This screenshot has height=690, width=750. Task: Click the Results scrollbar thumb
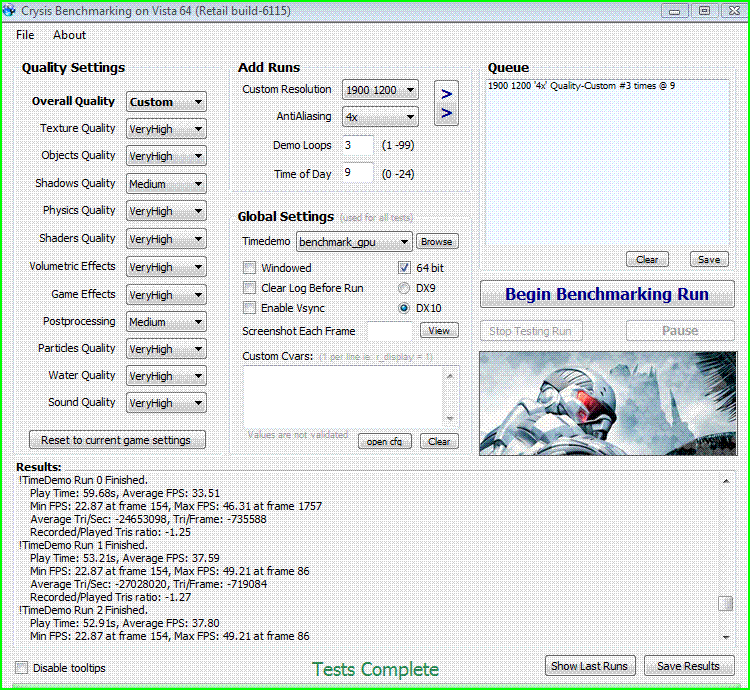click(726, 603)
